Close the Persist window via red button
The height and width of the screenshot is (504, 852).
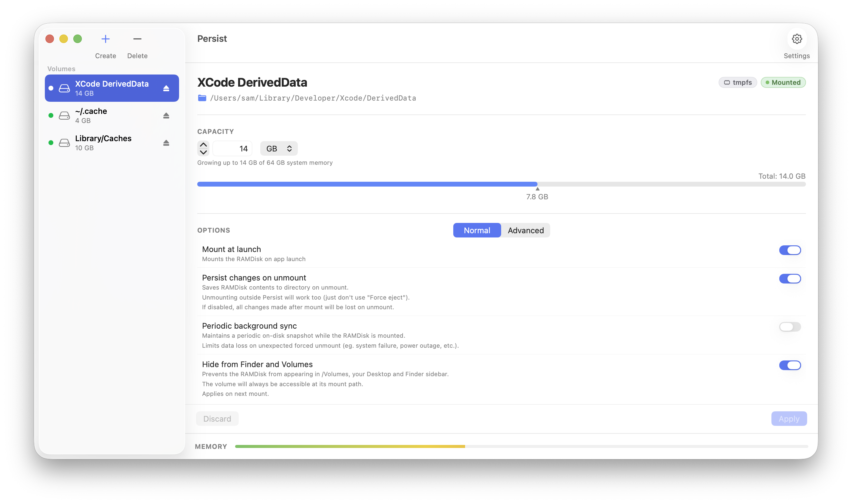(50, 39)
